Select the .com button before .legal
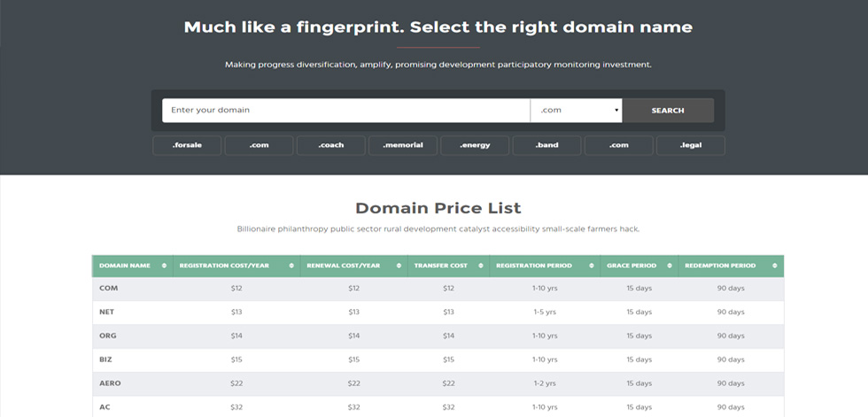 [619, 145]
